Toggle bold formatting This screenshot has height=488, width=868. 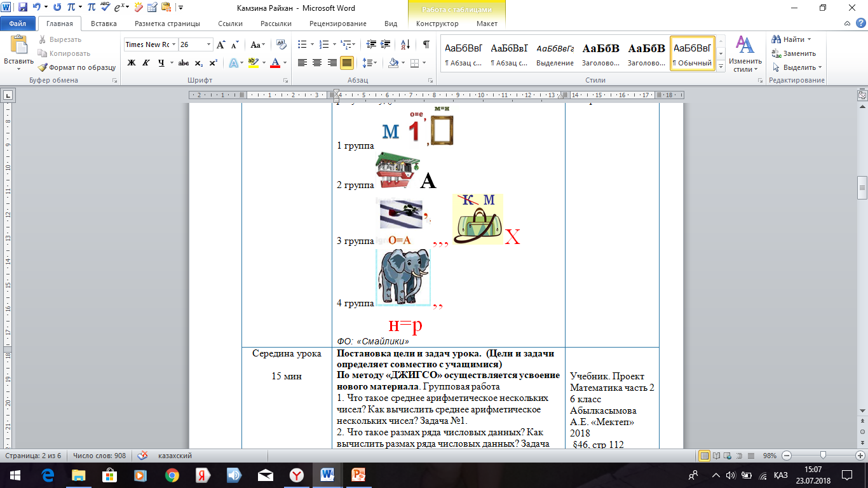tap(132, 63)
